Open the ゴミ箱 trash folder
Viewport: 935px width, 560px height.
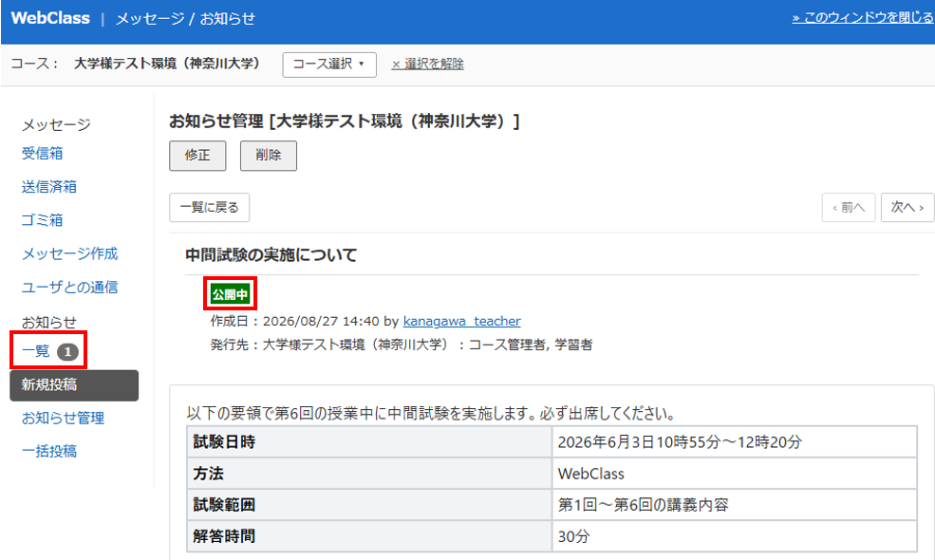pos(43,220)
